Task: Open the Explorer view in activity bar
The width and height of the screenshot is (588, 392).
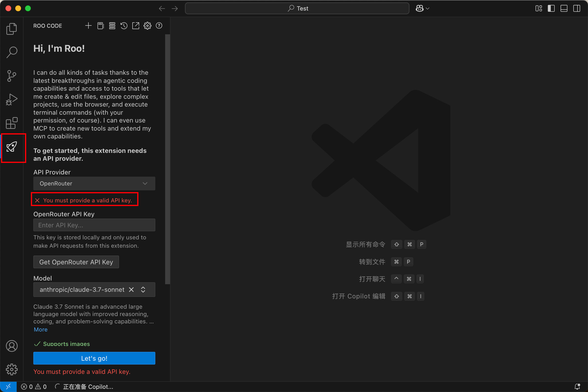Action: click(x=12, y=29)
